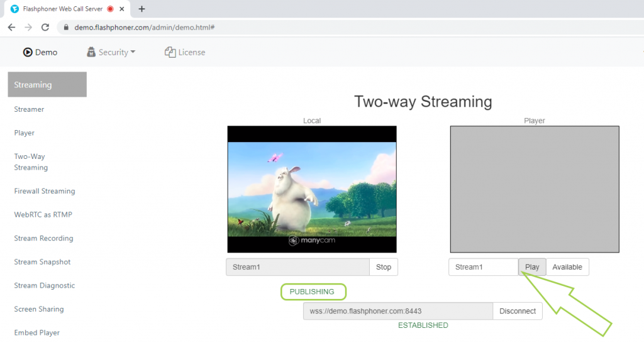
Task: Open the Embed Player sidebar item
Action: click(37, 332)
